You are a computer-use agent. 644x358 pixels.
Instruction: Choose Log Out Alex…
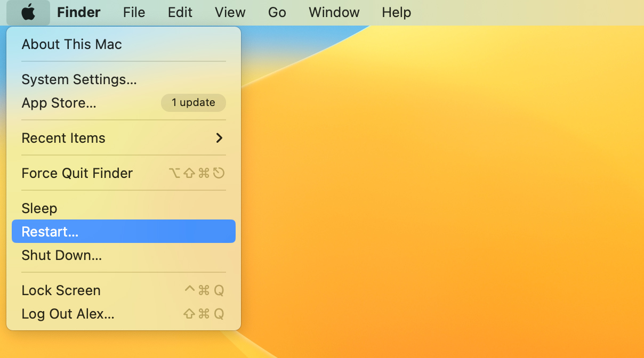(x=124, y=314)
